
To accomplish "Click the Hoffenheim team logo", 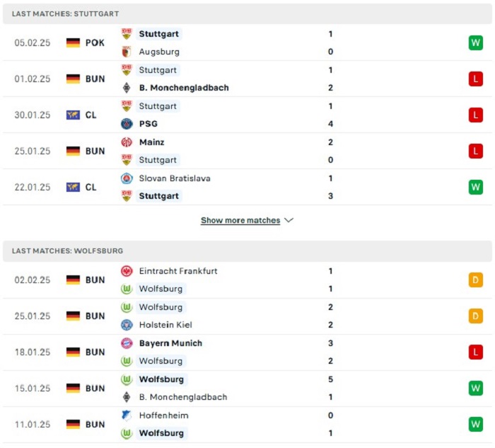I will tap(127, 415).
